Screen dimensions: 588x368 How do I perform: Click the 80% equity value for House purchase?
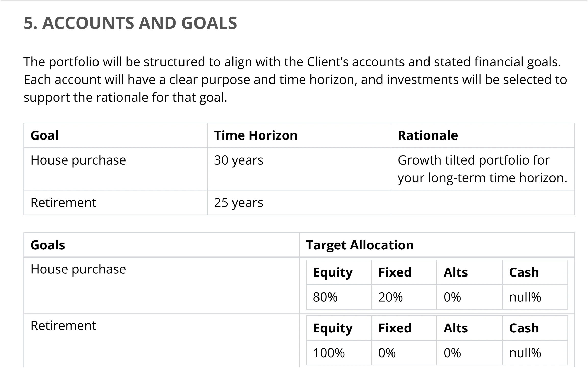click(325, 297)
